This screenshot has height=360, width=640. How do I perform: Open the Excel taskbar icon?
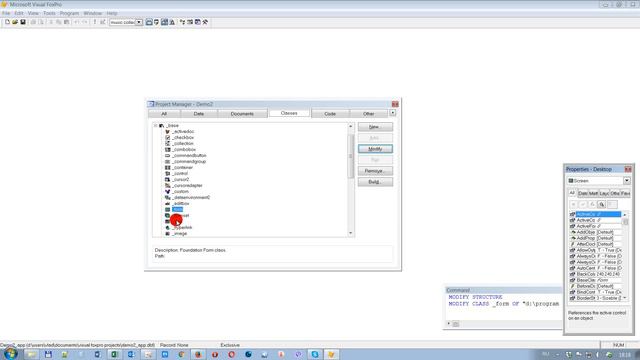pyautogui.click(x=114, y=354)
